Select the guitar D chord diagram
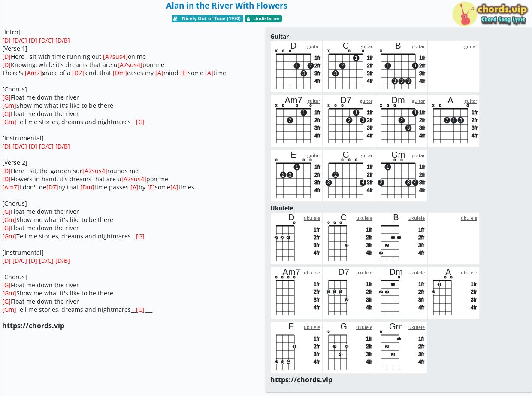Image resolution: width=532 pixels, height=396 pixels. (x=296, y=67)
